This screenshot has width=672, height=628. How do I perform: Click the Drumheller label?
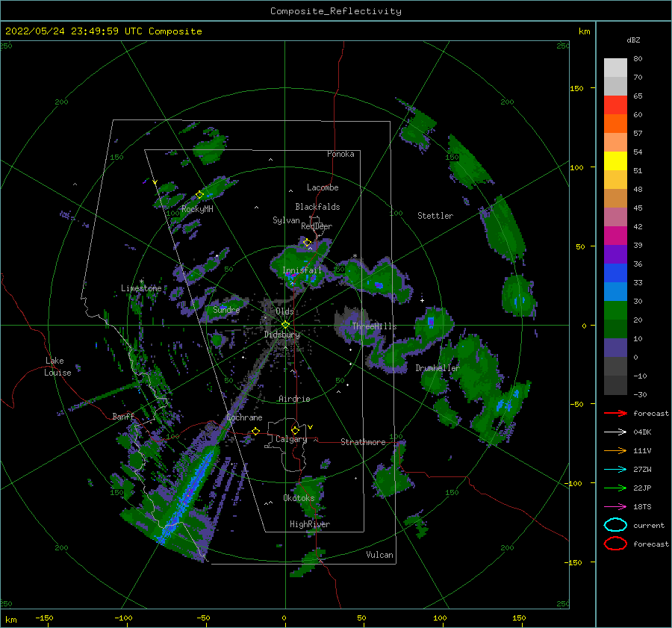pos(438,368)
